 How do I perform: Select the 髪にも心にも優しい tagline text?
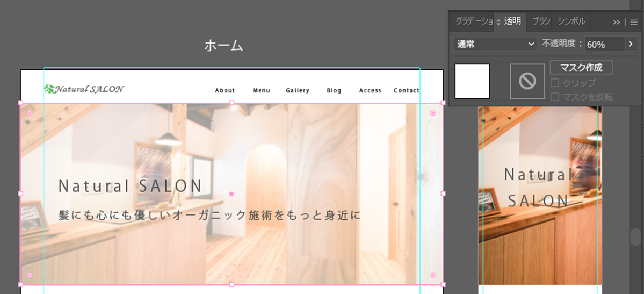pyautogui.click(x=209, y=214)
